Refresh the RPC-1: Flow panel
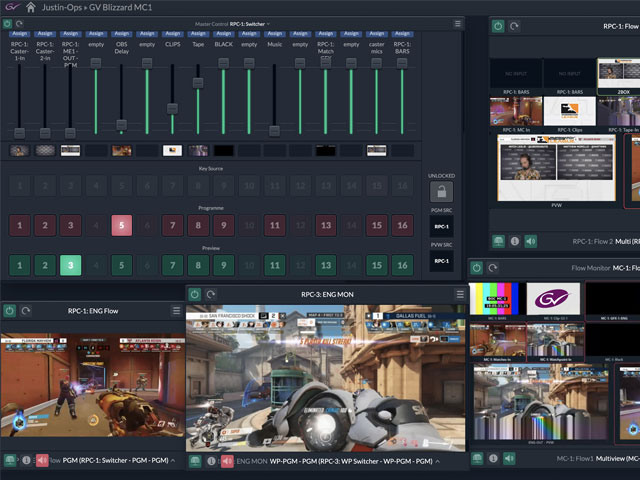This screenshot has width=640, height=480. [x=514, y=26]
